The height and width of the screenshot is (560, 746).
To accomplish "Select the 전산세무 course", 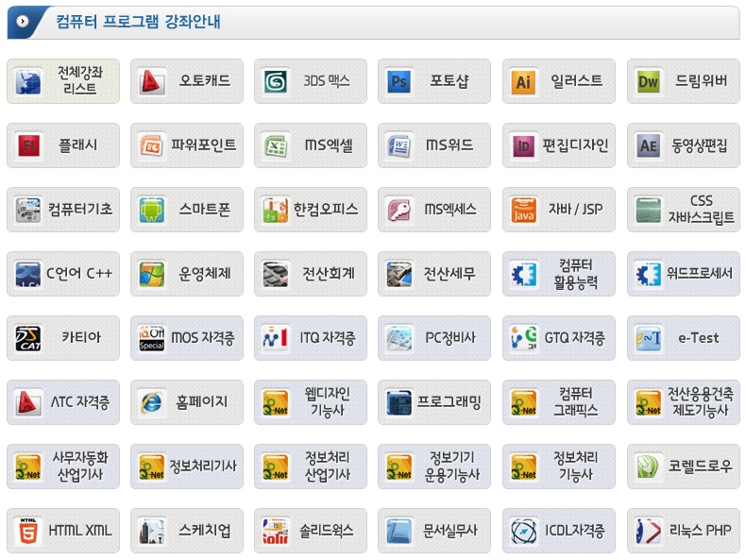I will pyautogui.click(x=434, y=274).
